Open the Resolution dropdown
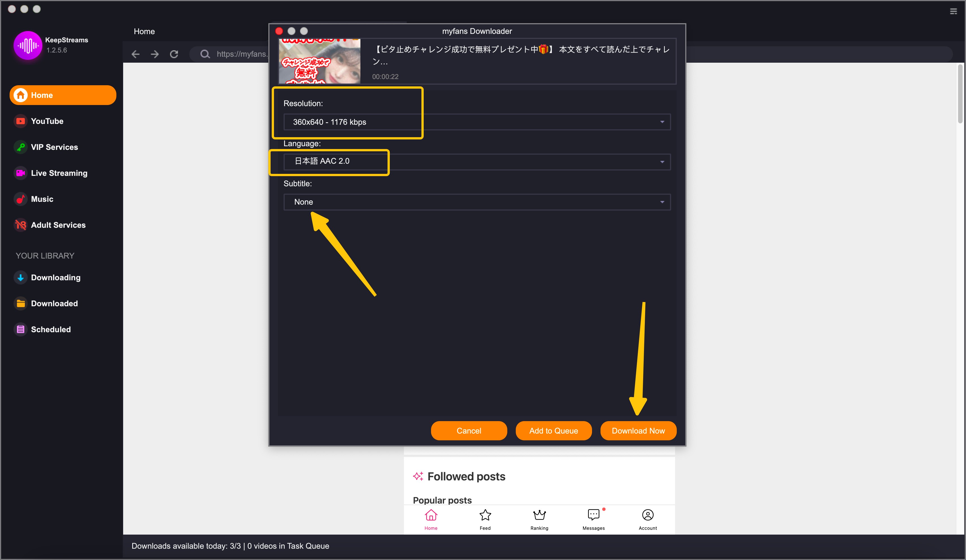 477,122
